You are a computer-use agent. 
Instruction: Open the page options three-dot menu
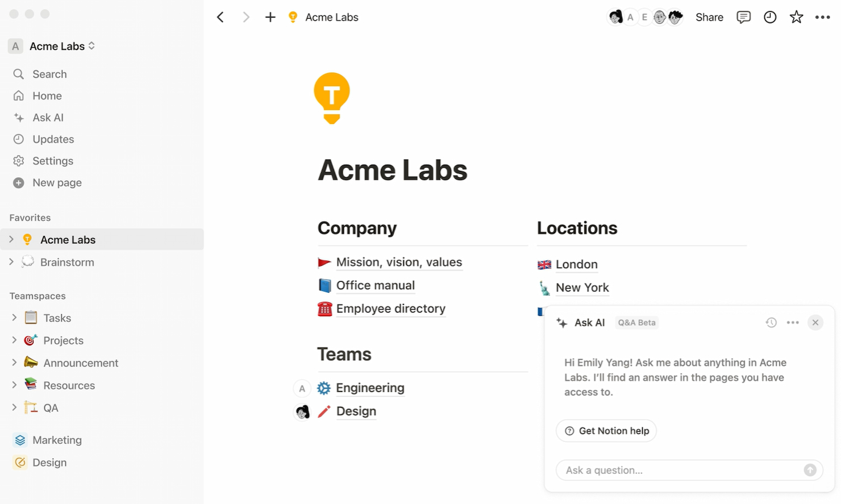[823, 18]
